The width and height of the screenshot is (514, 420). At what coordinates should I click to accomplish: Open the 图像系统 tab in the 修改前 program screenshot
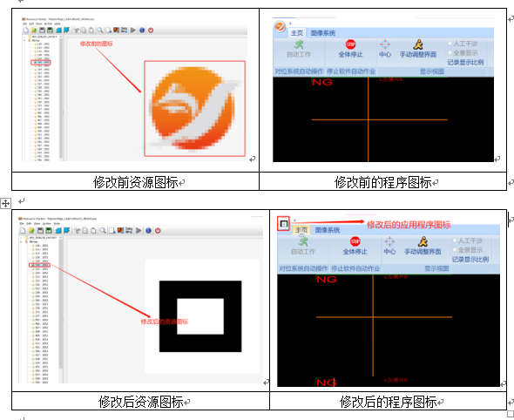(x=323, y=33)
